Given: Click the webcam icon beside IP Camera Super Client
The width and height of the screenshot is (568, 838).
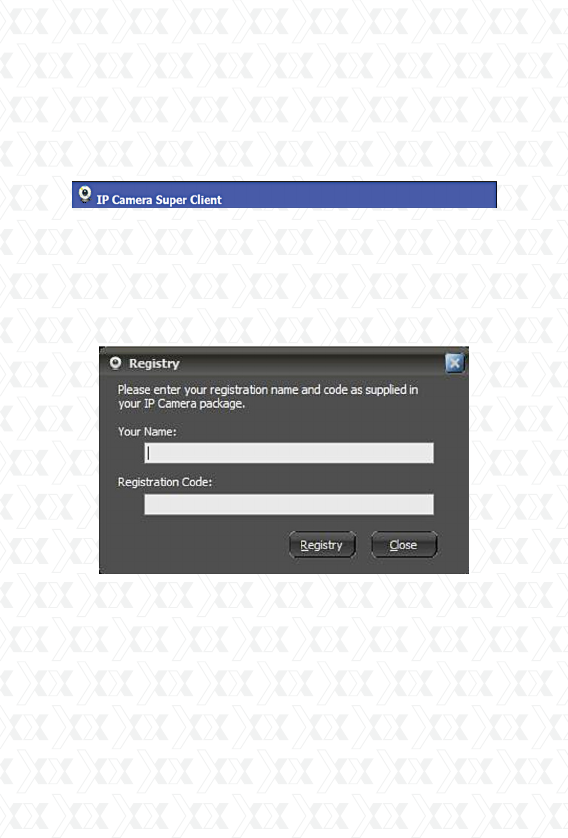Looking at the screenshot, I should (x=84, y=194).
